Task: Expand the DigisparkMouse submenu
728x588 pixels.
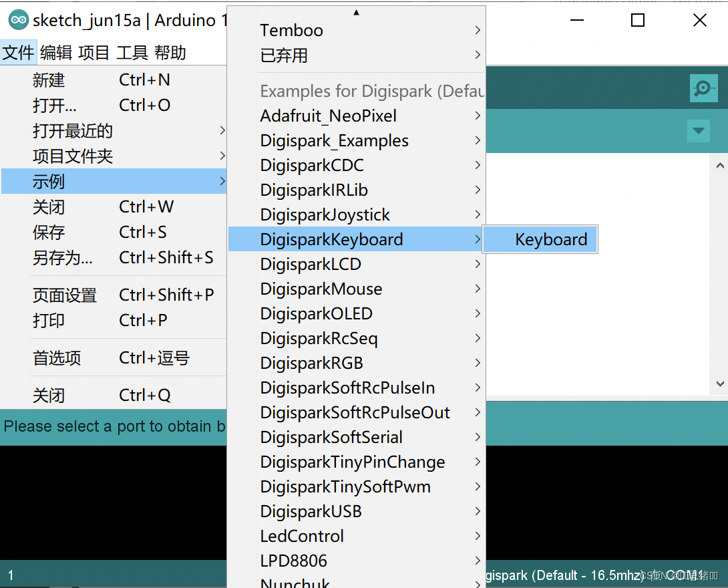Action: 357,289
